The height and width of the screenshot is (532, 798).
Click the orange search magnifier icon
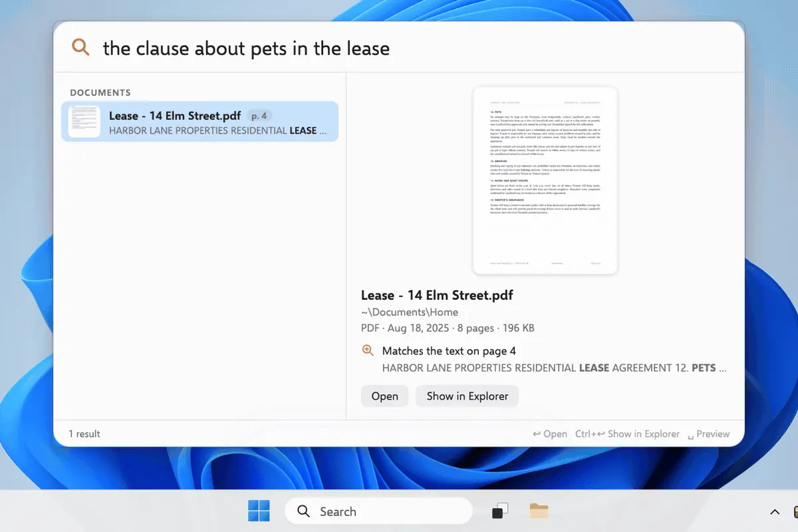pyautogui.click(x=80, y=47)
